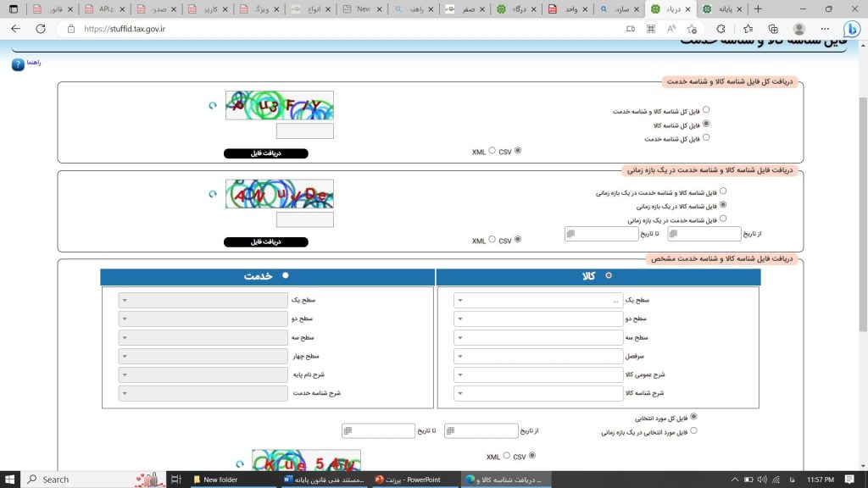868x488 pixels.
Task: Select فایل کل شناسه کالا و شناسه خدمت radio
Action: (706, 110)
